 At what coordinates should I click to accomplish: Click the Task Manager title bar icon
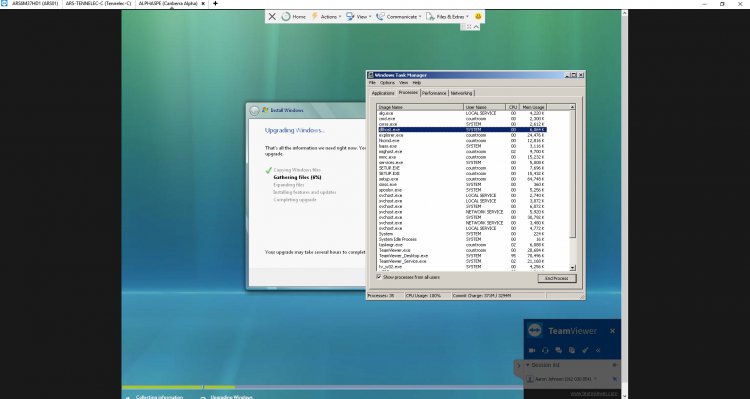coord(371,75)
